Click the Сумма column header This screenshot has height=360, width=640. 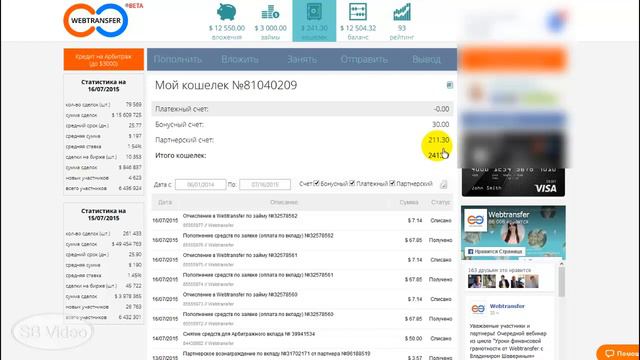409,202
